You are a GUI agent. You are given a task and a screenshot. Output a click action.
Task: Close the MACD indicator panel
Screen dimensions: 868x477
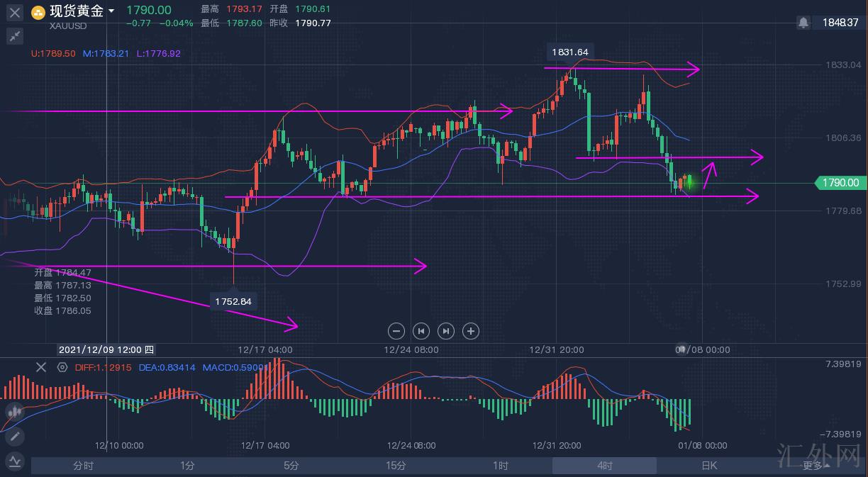(x=41, y=367)
